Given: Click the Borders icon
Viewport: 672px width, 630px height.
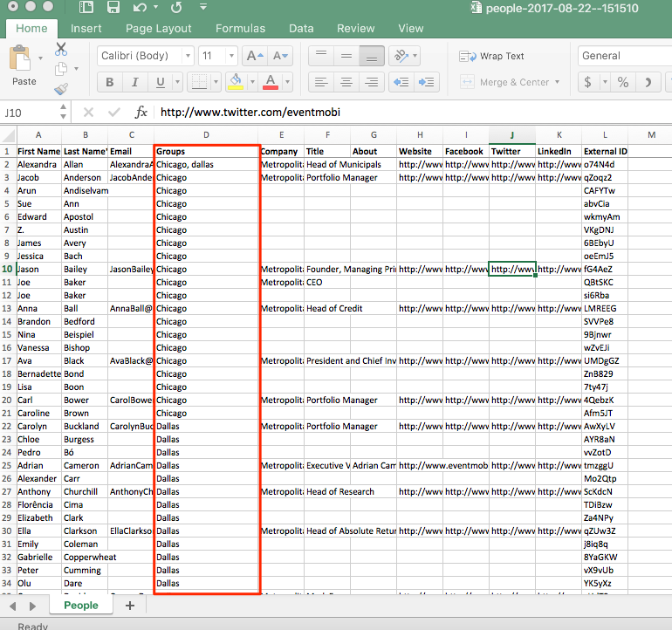Looking at the screenshot, I should coord(199,82).
